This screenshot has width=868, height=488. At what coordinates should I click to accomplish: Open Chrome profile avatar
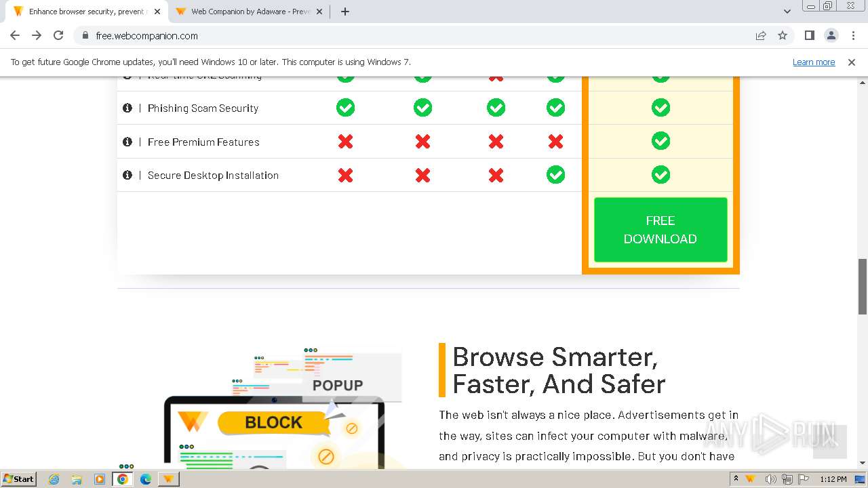tap(831, 35)
